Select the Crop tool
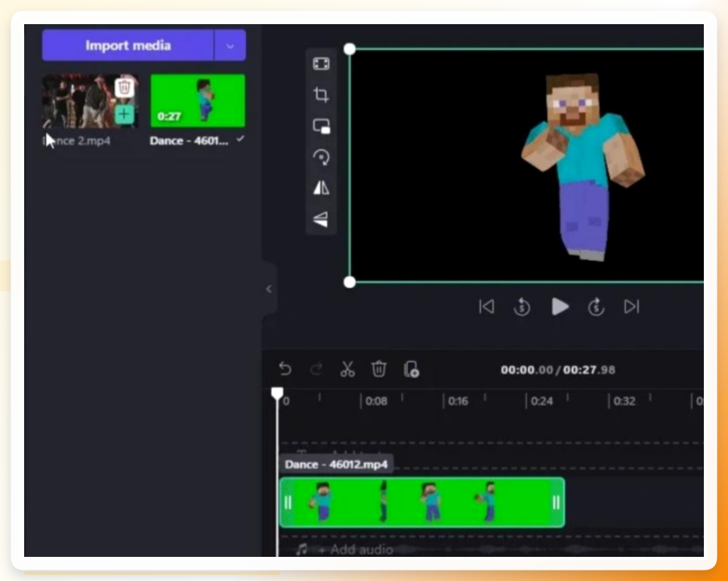 pyautogui.click(x=321, y=94)
